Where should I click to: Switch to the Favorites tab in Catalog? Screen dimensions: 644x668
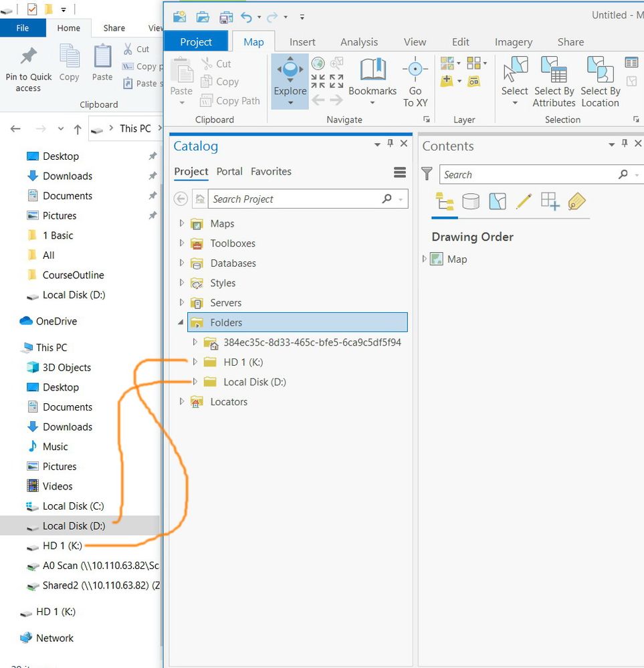coord(271,171)
